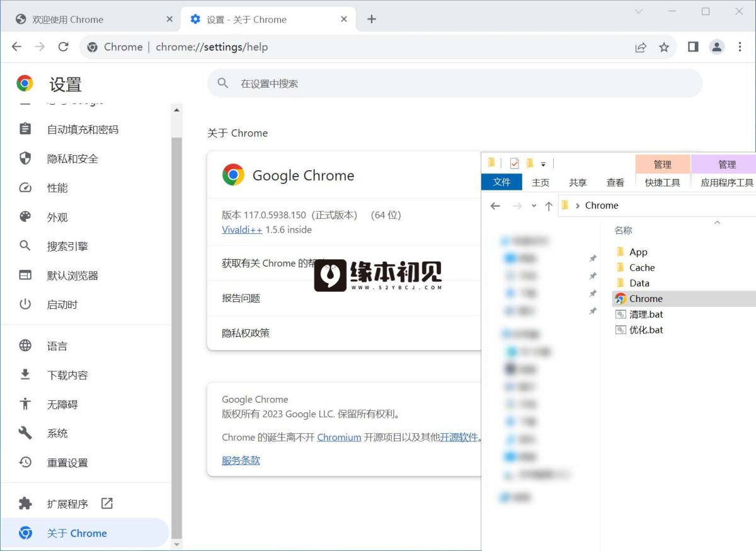The height and width of the screenshot is (551, 756).
Task: Open the 隐私权政策 row
Action: tap(344, 333)
